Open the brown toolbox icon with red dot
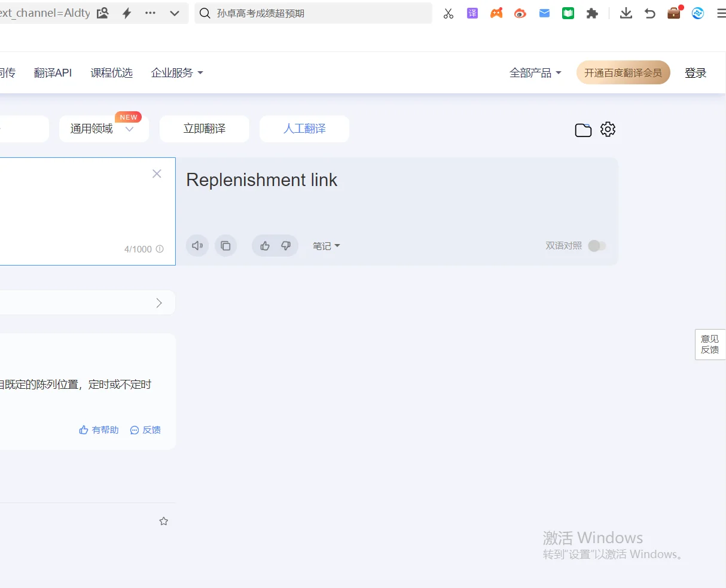 [x=674, y=13]
